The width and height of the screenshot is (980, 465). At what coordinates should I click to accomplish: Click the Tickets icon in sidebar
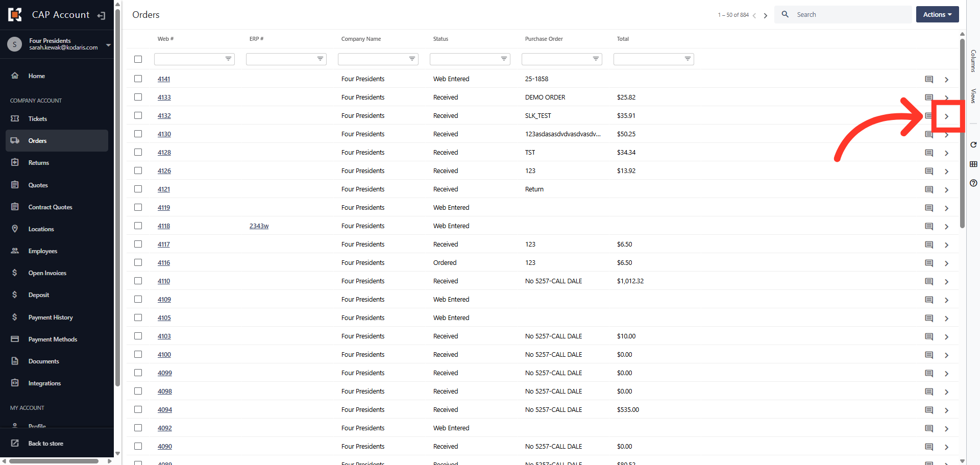coord(15,118)
